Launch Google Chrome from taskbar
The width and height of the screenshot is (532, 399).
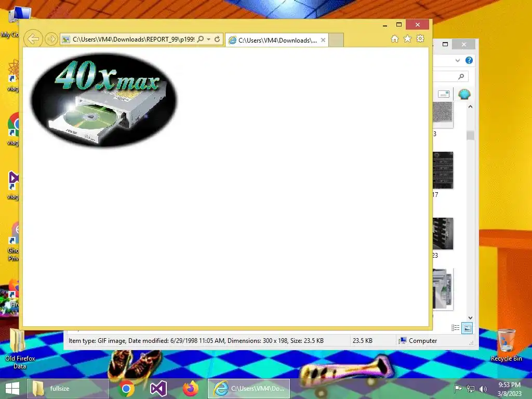click(126, 389)
